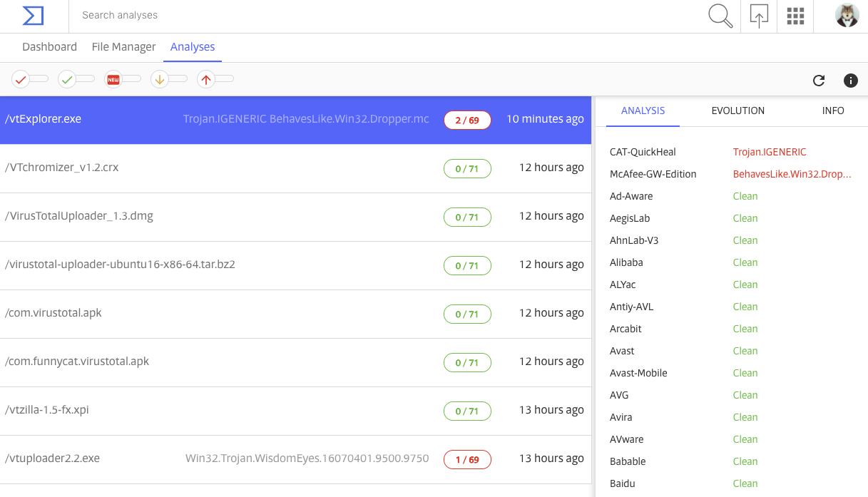
Task: Select the /vtzilla-1.5-fx.xpi row
Action: (x=296, y=411)
